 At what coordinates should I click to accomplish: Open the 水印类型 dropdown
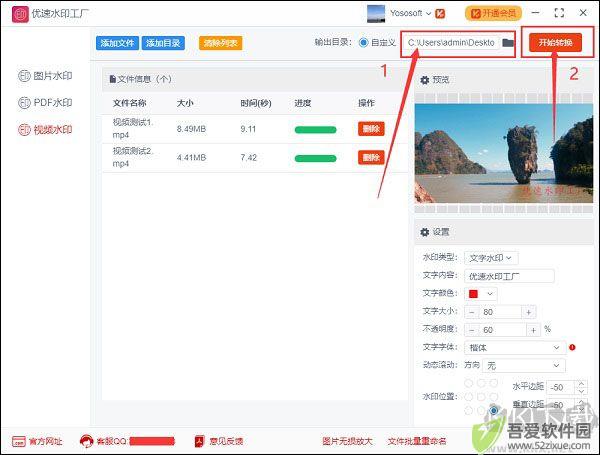(x=491, y=258)
